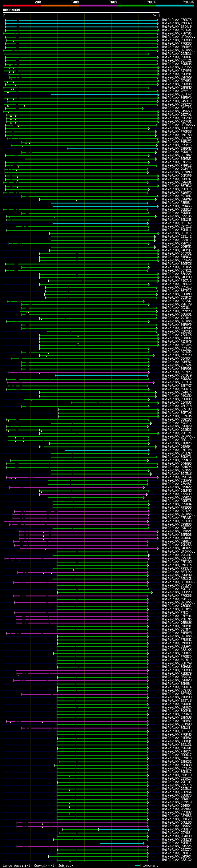The image size is (197, 868).
Task: Open hit UniRef100_B9I4J9
Action: point(177,26)
